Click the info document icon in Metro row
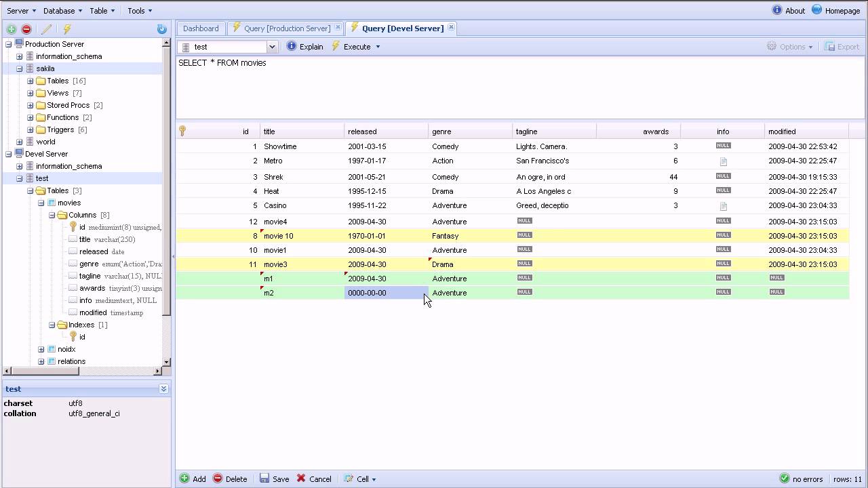The image size is (868, 488). pyautogui.click(x=724, y=161)
